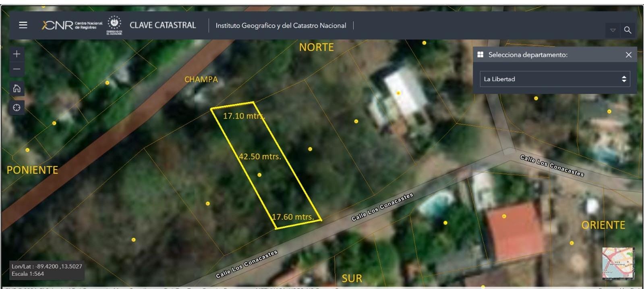The height and width of the screenshot is (289, 644).
Task: Open the search magnifier tool
Action: (x=627, y=30)
